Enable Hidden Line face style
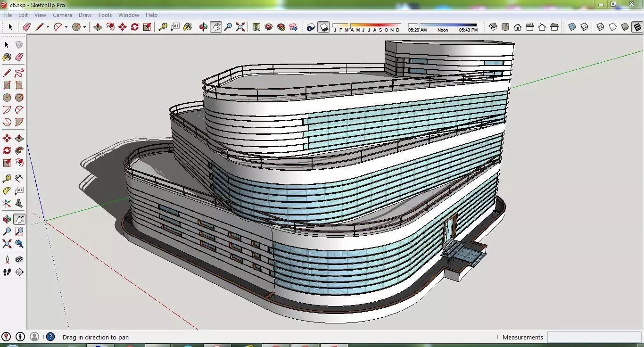This screenshot has height=347, width=644. (612, 27)
